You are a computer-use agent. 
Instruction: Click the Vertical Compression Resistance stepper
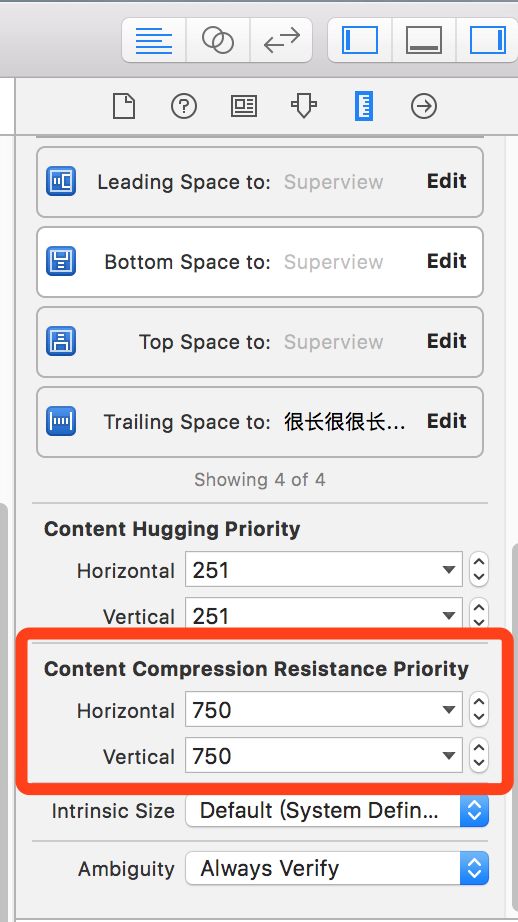[x=479, y=756]
